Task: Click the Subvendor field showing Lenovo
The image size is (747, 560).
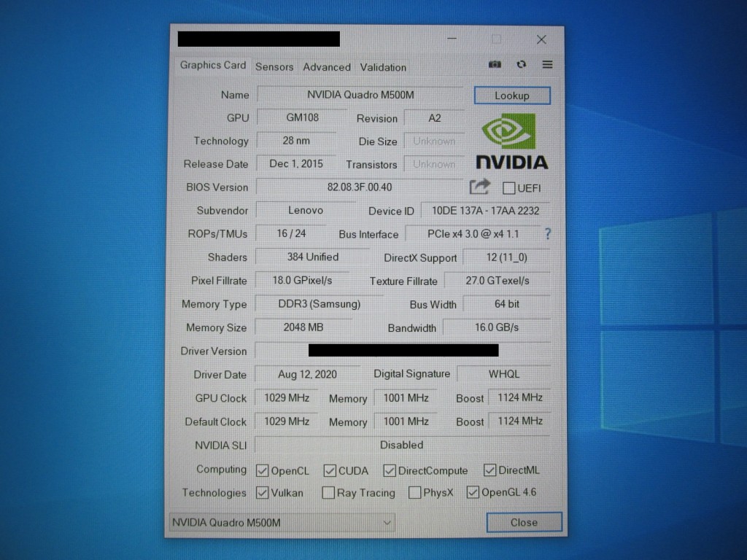Action: [x=306, y=210]
